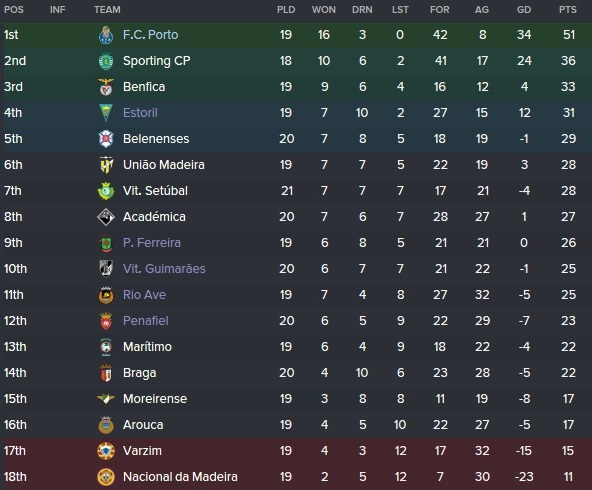Click the Benfica eagle crest icon

106,87
